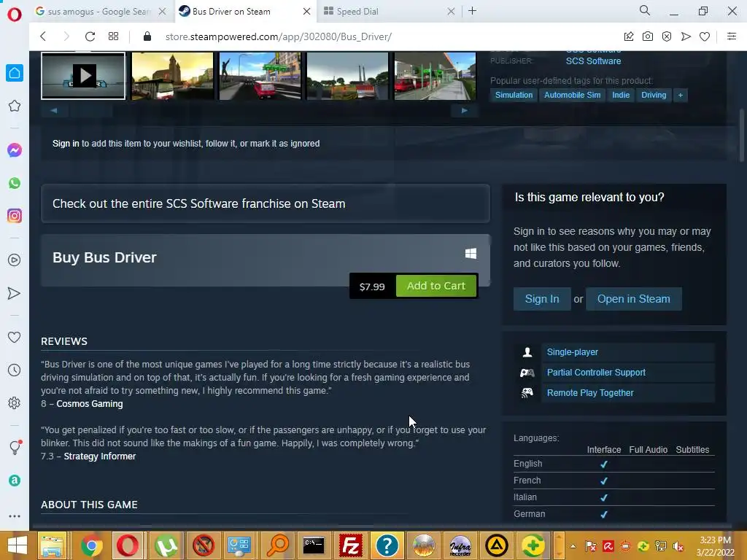
Task: Click the padlock site security icon
Action: click(147, 36)
